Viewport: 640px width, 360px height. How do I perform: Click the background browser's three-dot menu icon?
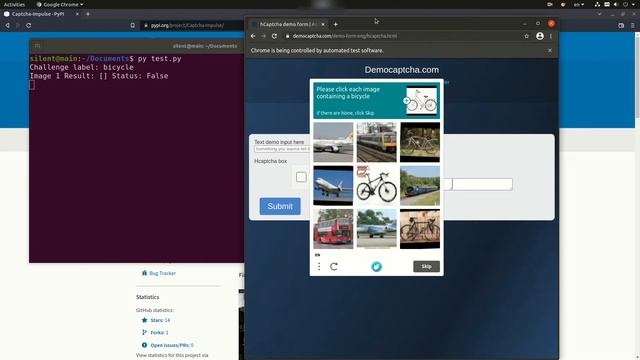click(x=632, y=25)
